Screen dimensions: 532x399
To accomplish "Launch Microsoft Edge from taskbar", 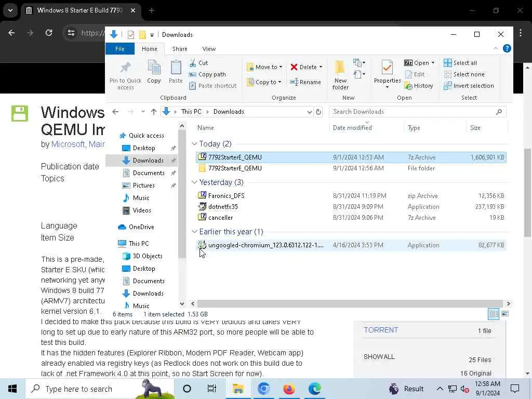I will point(314,389).
